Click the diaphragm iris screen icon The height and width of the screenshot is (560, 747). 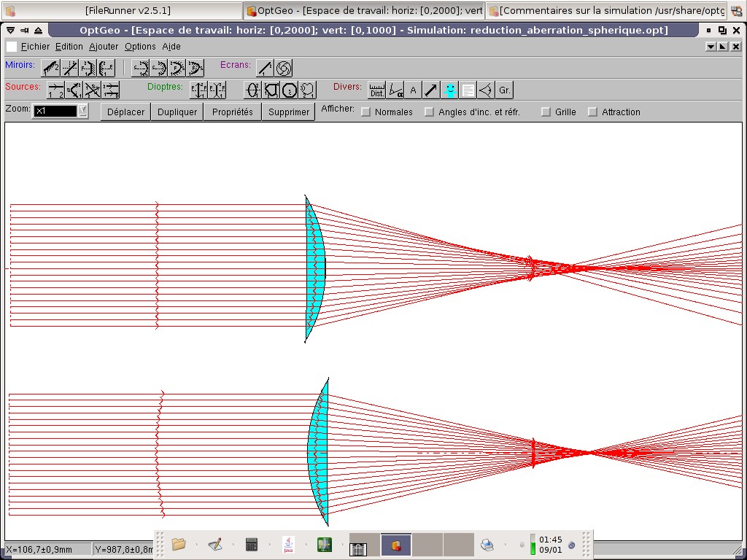click(284, 69)
